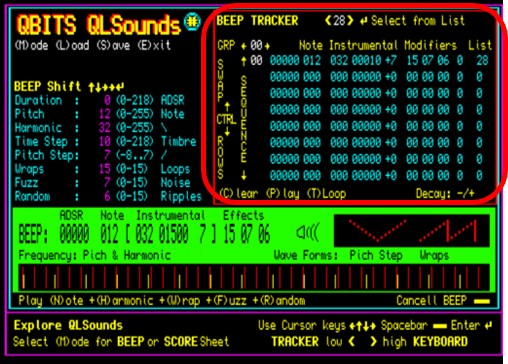The width and height of the screenshot is (508, 364).
Task: Select the (M)ode menu item
Action: pyautogui.click(x=31, y=45)
